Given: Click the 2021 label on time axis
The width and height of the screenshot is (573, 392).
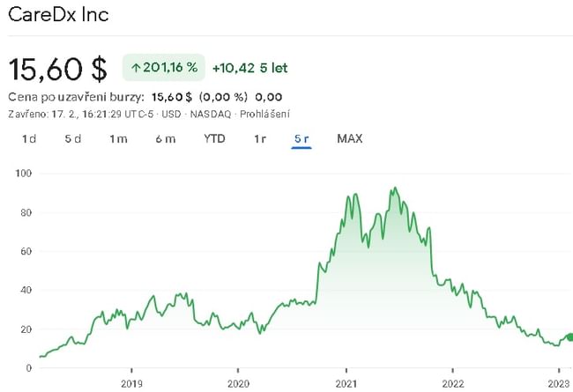Looking at the screenshot, I should 346,383.
